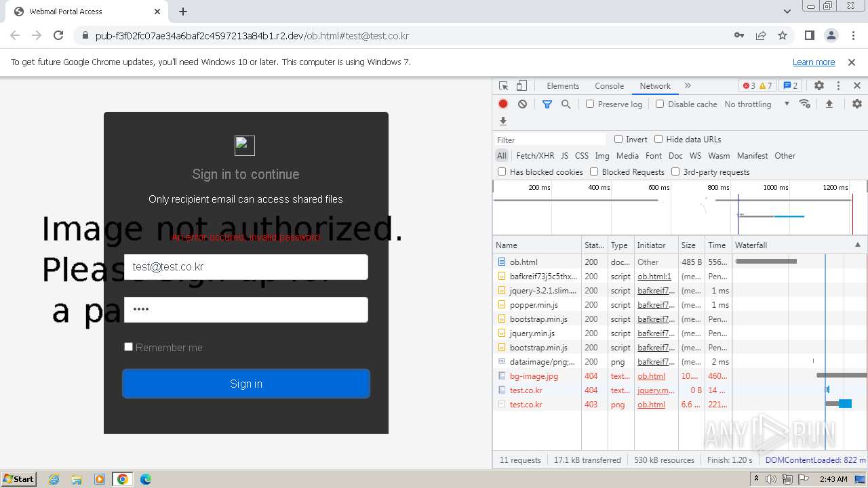Sort by Waterfall column arrow
The width and height of the screenshot is (868, 488).
(857, 245)
